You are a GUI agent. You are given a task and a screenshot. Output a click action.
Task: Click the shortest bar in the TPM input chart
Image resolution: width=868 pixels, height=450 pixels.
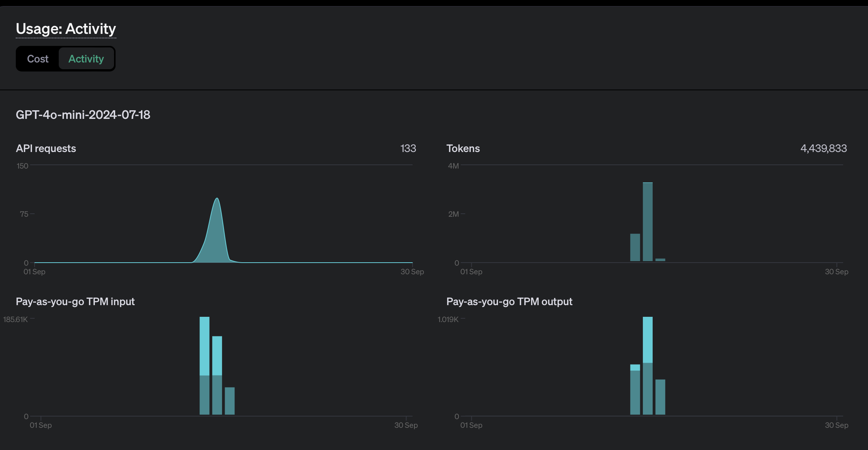click(230, 401)
